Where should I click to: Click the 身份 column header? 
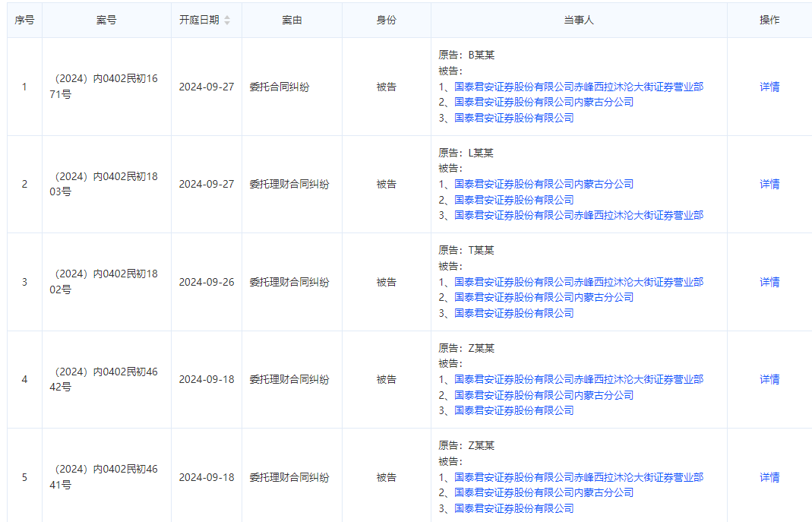coord(387,21)
